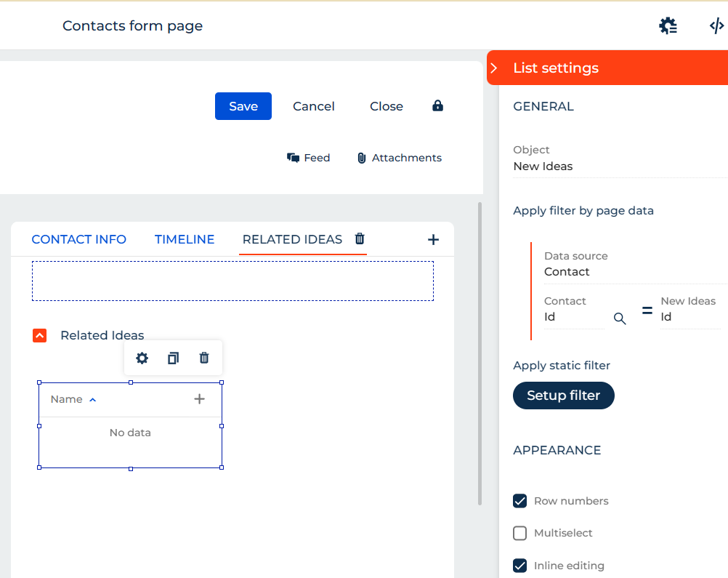Open page settings gear icon

[x=668, y=25]
